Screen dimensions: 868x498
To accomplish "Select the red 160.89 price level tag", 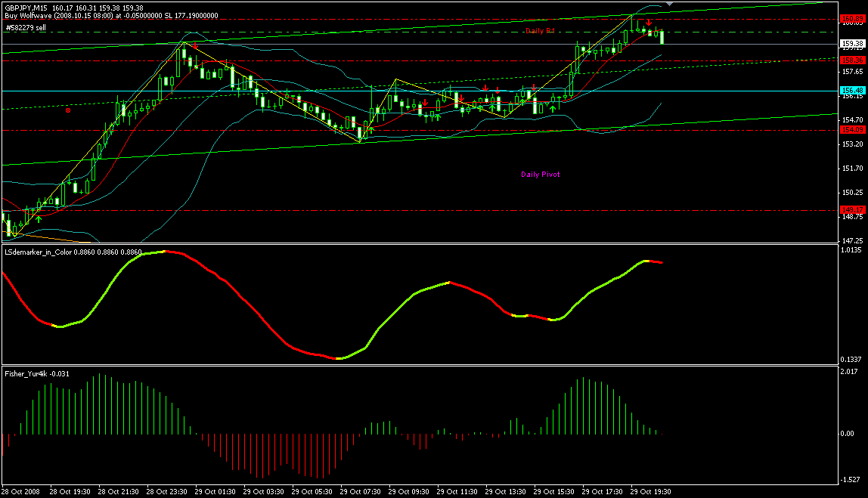I will point(851,18).
